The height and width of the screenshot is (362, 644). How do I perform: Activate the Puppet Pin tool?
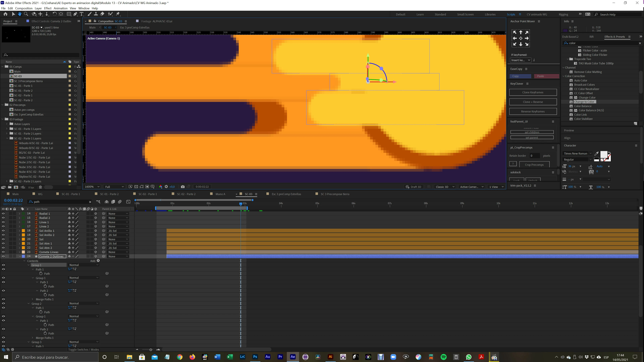[x=118, y=14]
